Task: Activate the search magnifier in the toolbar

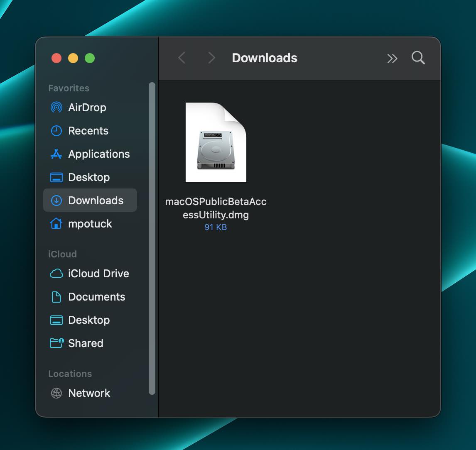Action: point(418,58)
